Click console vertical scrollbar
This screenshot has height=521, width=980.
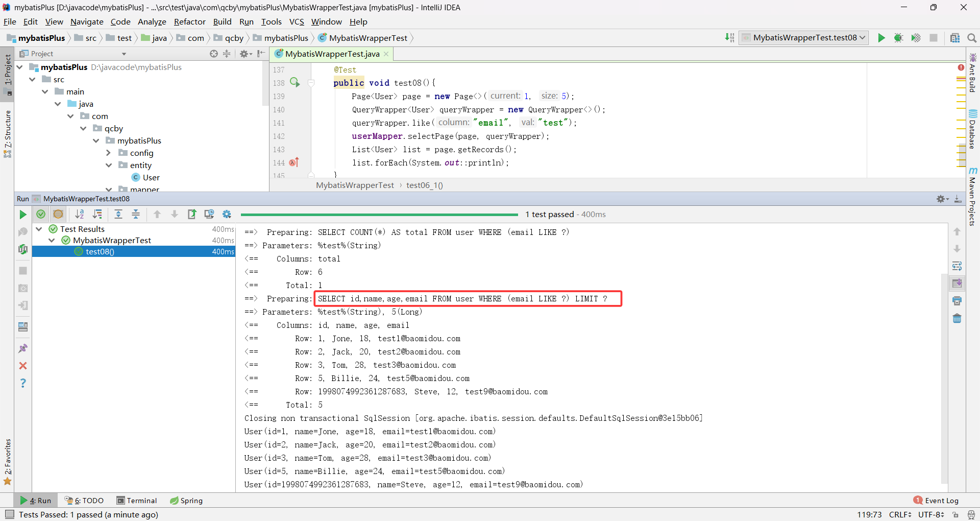point(944,378)
